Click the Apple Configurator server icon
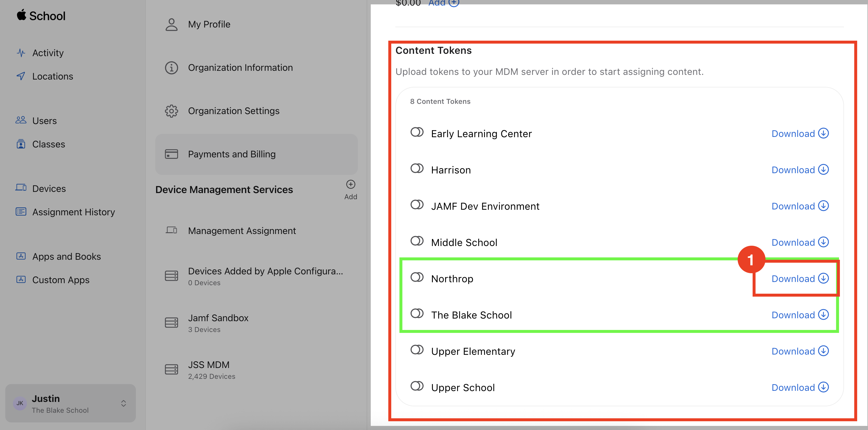 point(172,276)
